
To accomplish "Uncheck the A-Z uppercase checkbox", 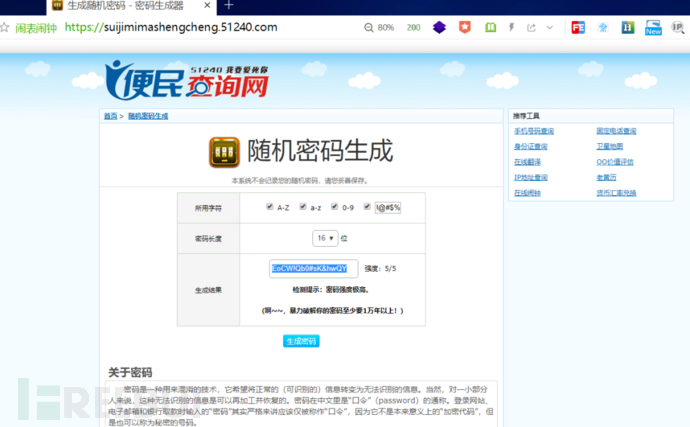I will [x=270, y=207].
